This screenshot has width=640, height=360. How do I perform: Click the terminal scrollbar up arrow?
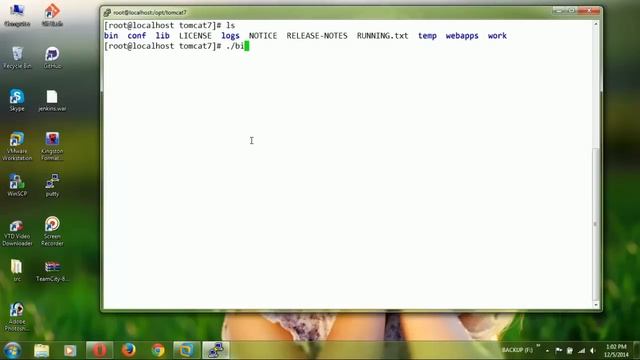tap(596, 24)
